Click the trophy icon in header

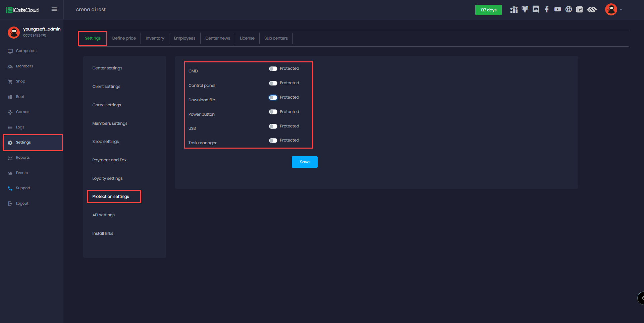pyautogui.click(x=525, y=9)
